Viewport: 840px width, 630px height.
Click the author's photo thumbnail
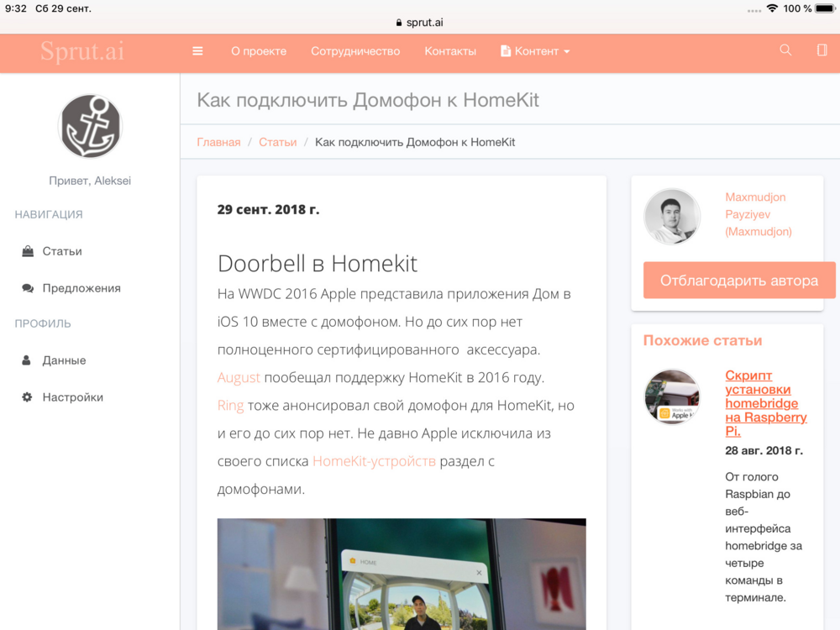pyautogui.click(x=672, y=217)
